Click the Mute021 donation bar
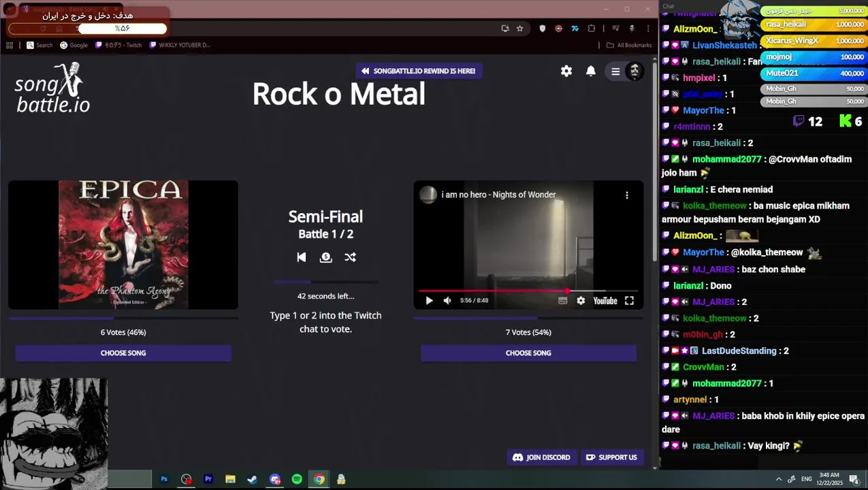Image resolution: width=868 pixels, height=490 pixels. pyautogui.click(x=814, y=73)
